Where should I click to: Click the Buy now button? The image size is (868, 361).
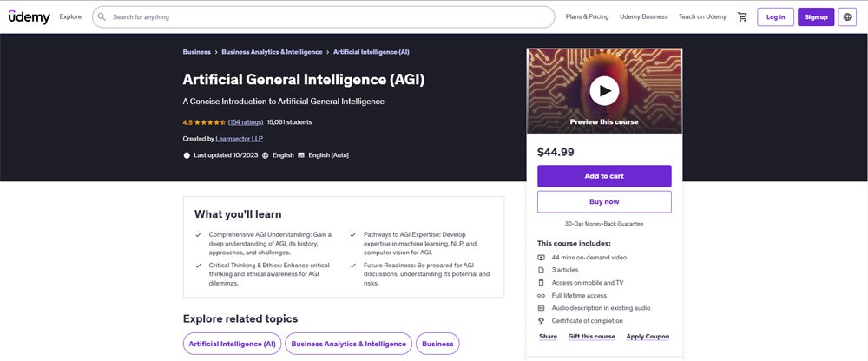(x=604, y=202)
